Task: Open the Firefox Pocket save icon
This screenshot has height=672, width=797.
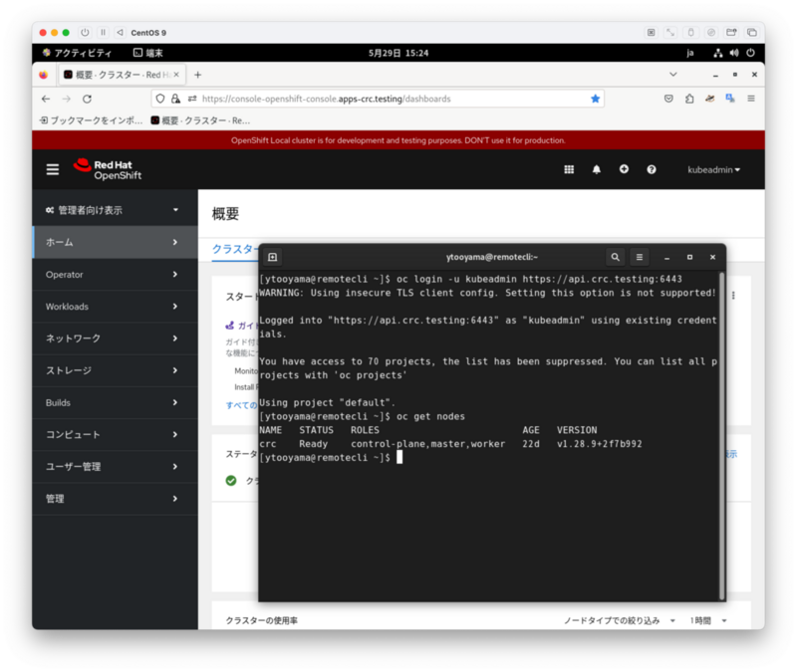Action: coord(668,99)
